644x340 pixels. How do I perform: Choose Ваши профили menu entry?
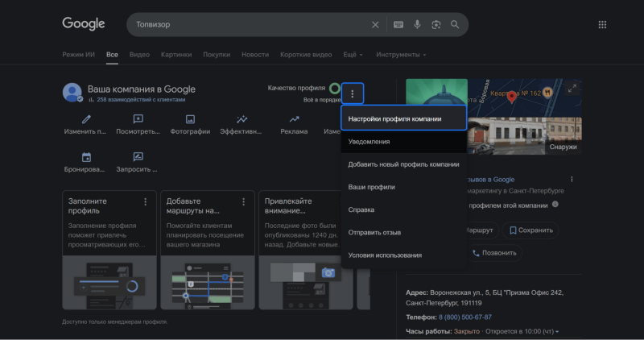404,187
